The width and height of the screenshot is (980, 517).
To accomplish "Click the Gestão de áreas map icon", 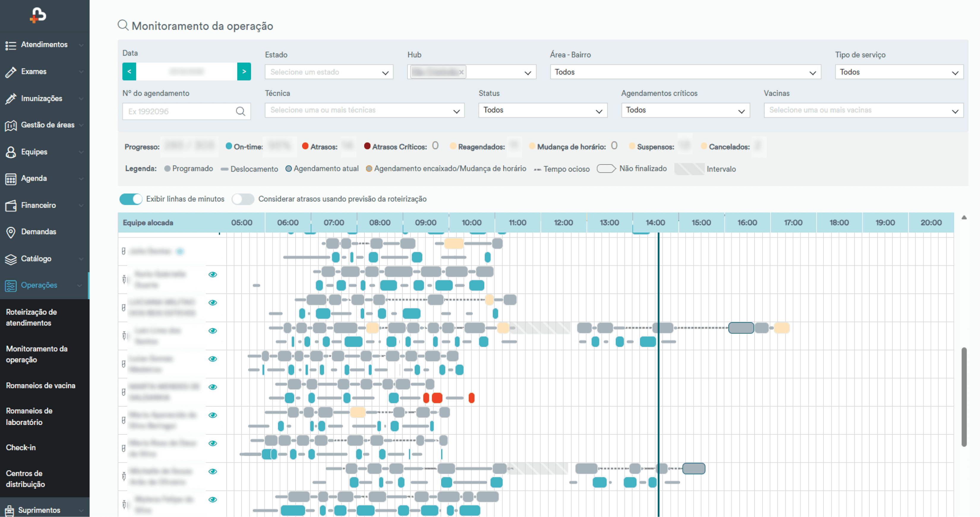I will point(11,125).
